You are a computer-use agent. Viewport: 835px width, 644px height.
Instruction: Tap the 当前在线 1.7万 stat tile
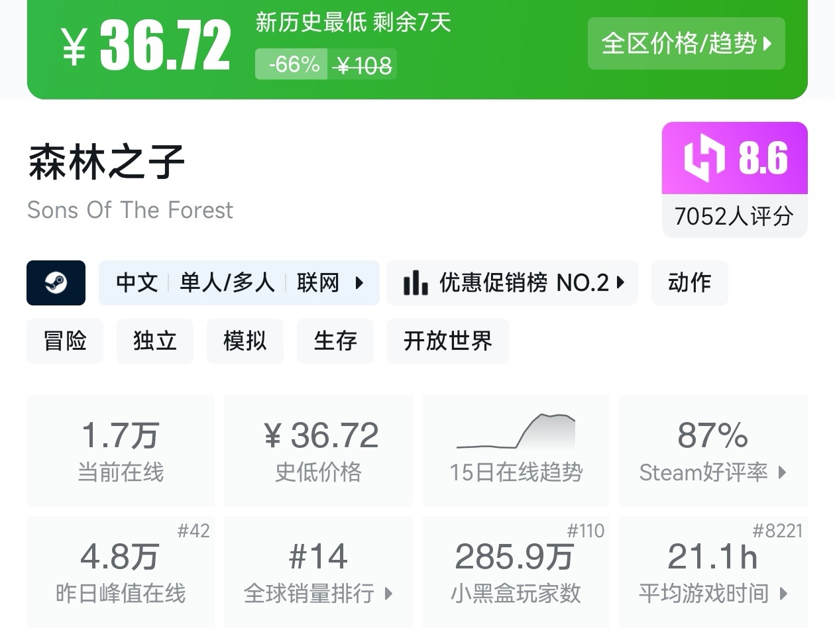tap(121, 451)
